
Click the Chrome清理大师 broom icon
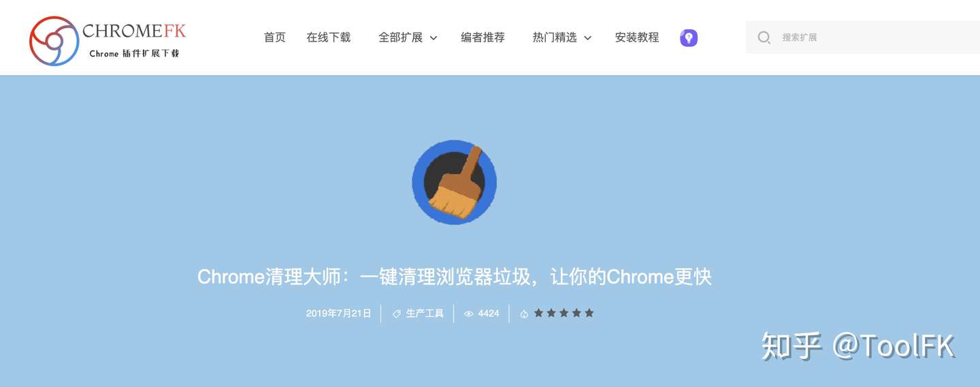pyautogui.click(x=454, y=182)
